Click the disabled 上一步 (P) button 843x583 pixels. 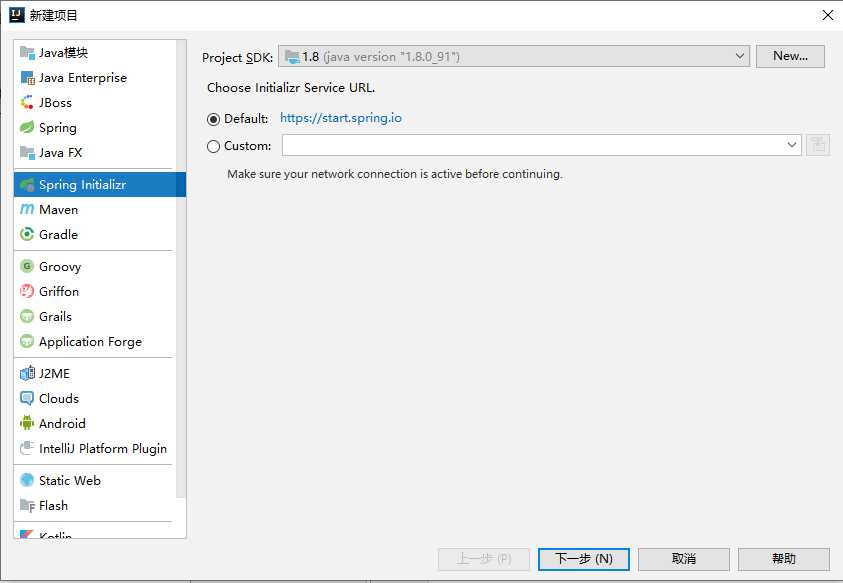click(484, 559)
